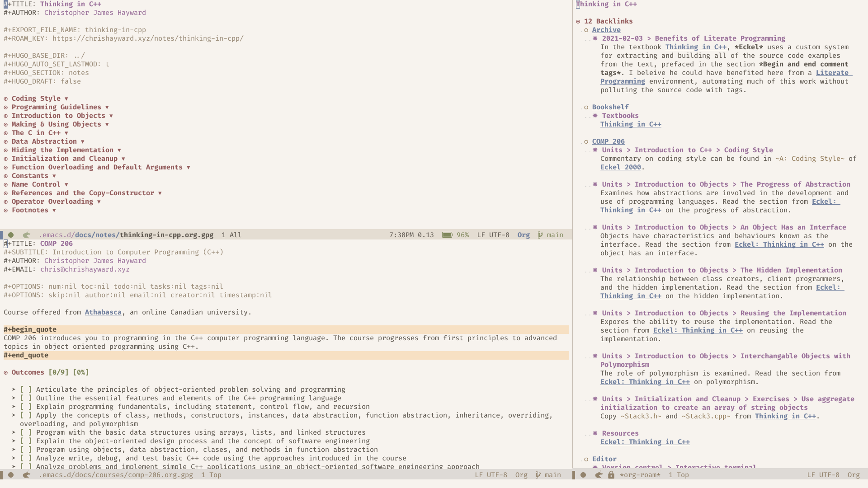Open the Archive backlink entry
The image size is (868, 488).
tap(606, 29)
